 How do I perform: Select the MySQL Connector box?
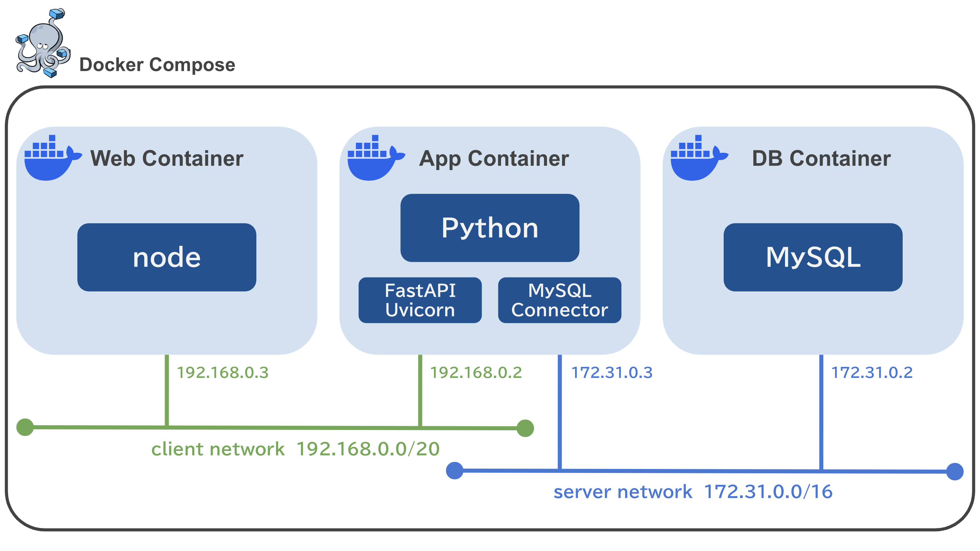click(560, 300)
